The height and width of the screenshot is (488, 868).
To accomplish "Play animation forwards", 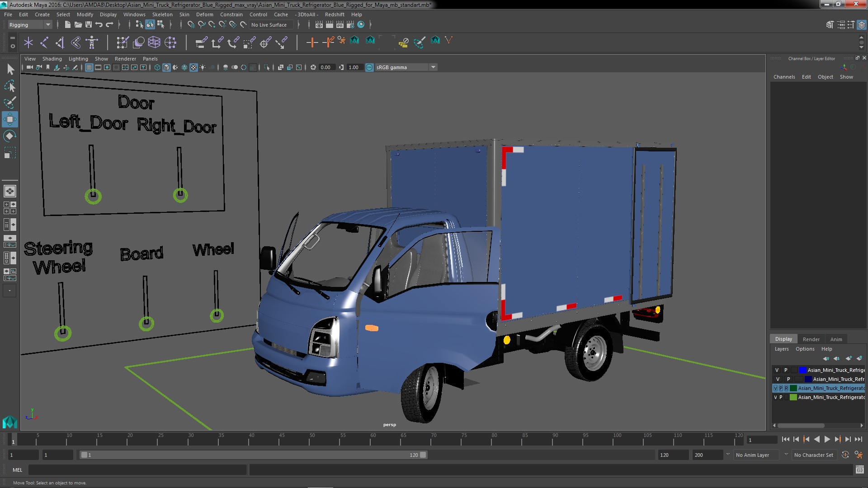I will (x=827, y=439).
